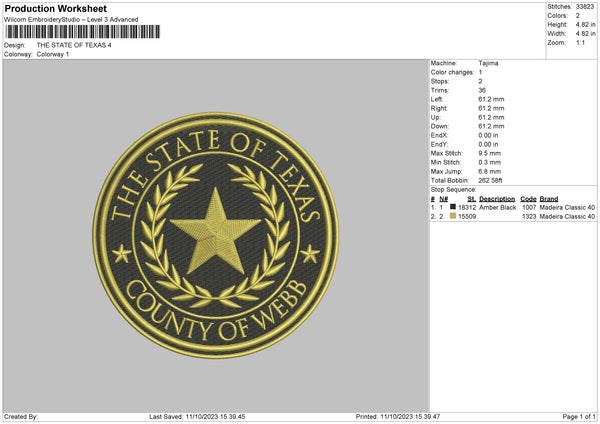Click the 'Color changes:' label

click(x=452, y=72)
